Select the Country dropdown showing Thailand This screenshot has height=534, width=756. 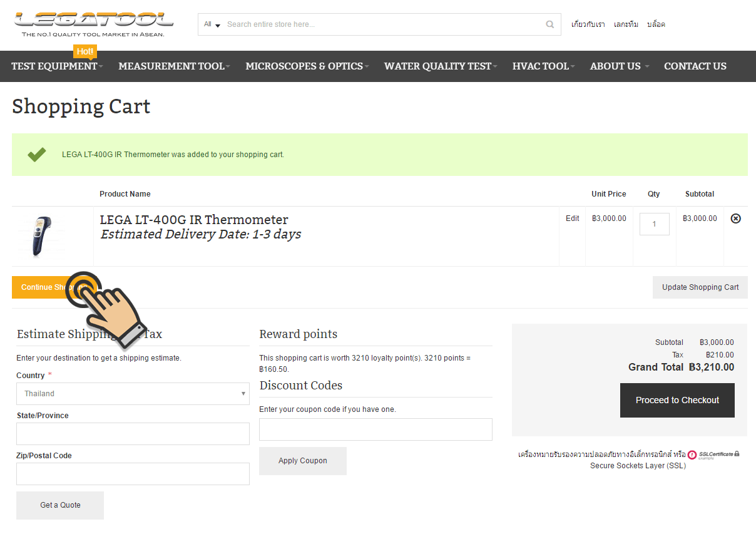[x=133, y=394]
